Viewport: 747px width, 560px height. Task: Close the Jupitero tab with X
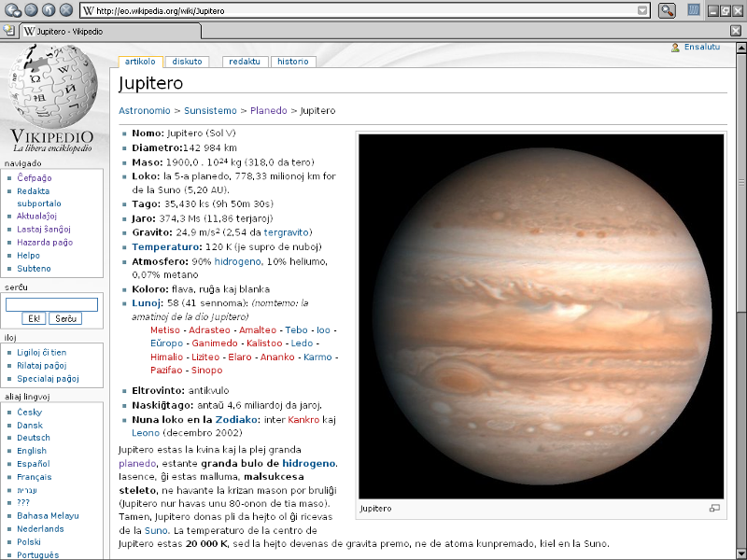pyautogui.click(x=736, y=31)
